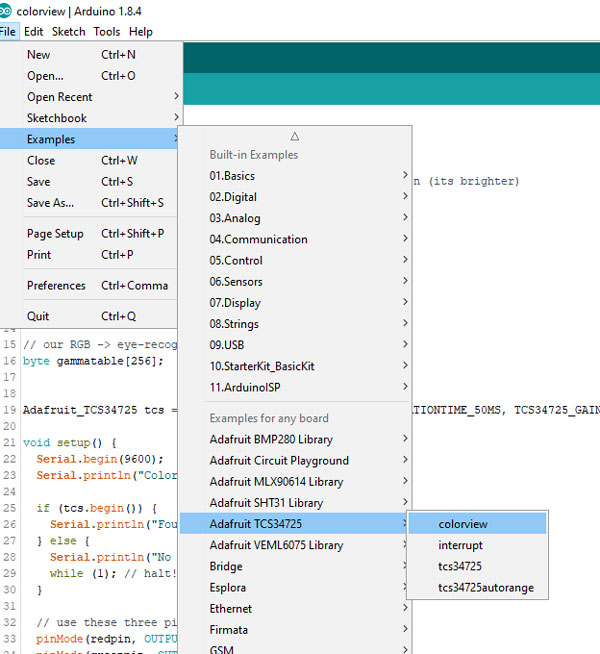Select the interrupt example sketch
Image resolution: width=600 pixels, height=654 pixels.
(460, 545)
